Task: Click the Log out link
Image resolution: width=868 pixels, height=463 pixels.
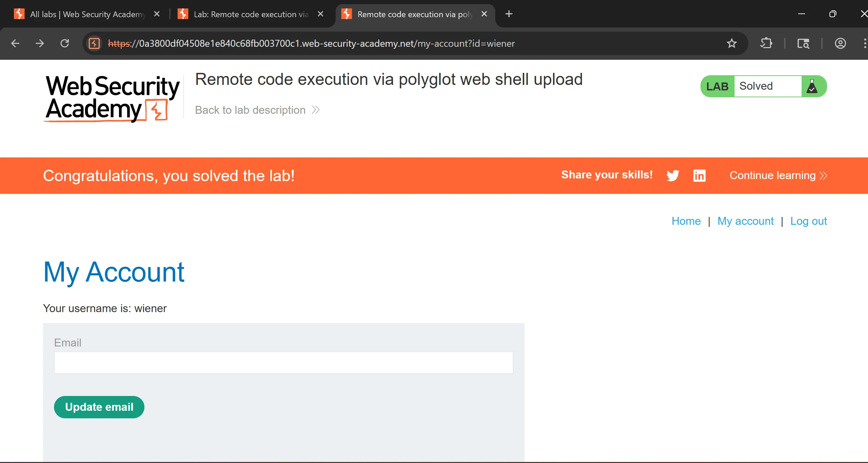Action: (x=808, y=221)
